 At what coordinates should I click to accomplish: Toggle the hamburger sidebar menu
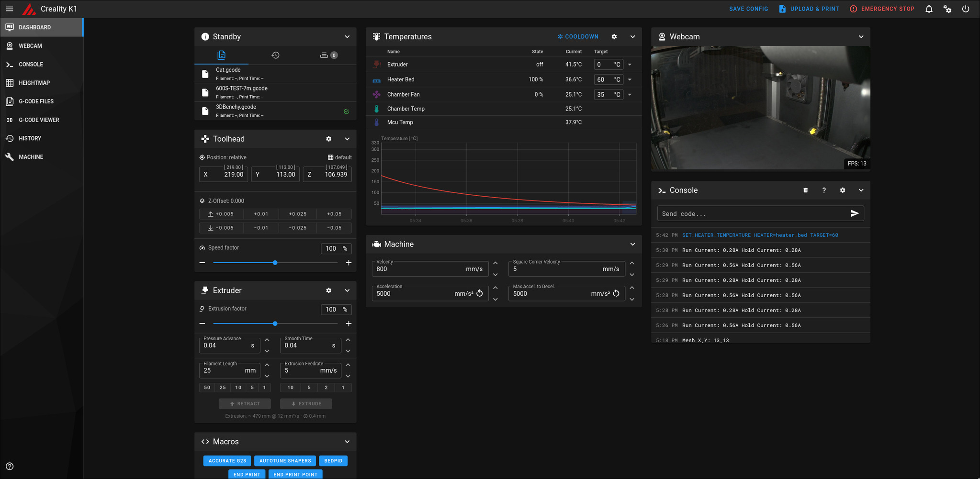[10, 9]
